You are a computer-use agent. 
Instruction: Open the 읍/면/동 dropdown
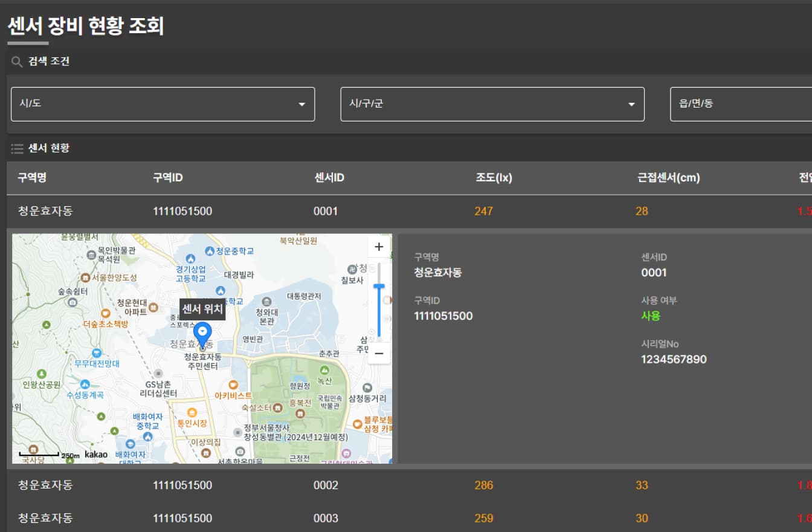(741, 104)
